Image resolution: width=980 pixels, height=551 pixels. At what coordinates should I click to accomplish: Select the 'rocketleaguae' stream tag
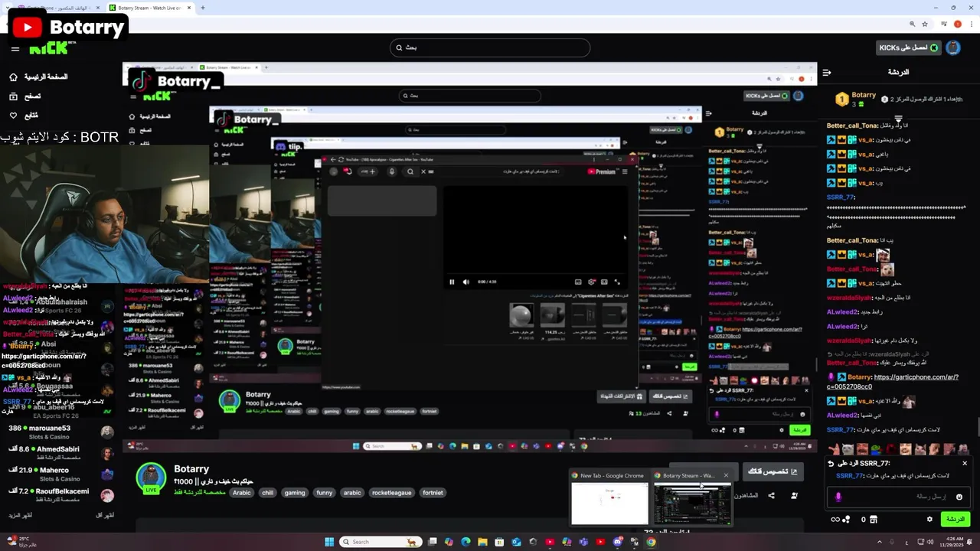[x=393, y=493]
